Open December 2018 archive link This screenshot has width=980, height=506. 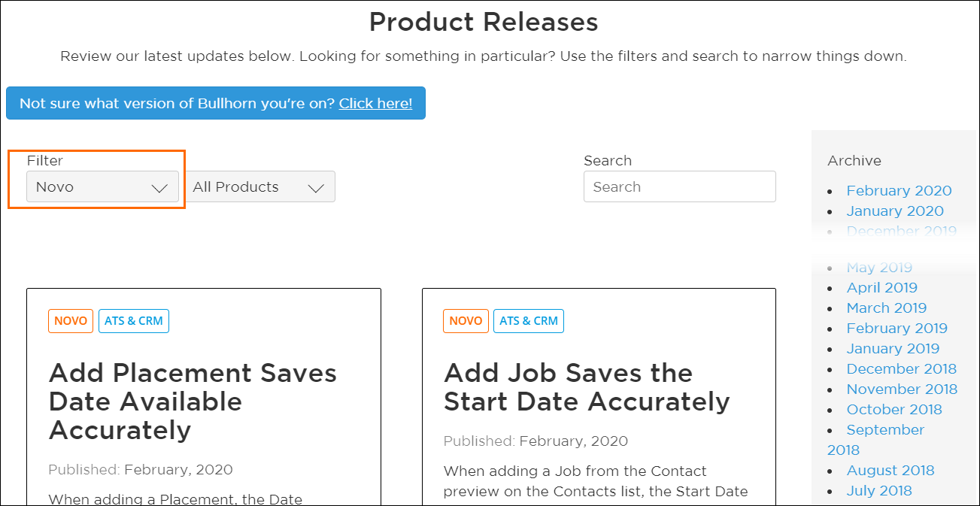[x=901, y=369]
